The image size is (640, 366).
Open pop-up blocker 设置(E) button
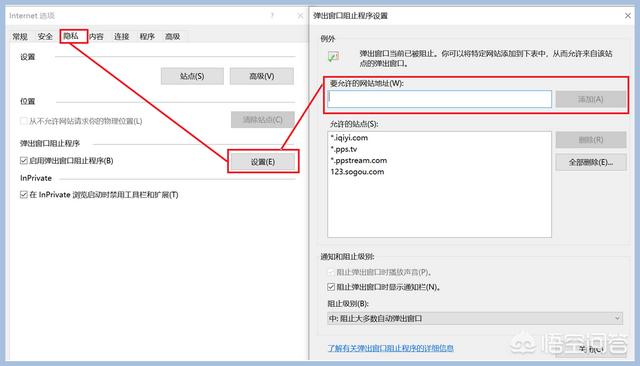point(262,162)
